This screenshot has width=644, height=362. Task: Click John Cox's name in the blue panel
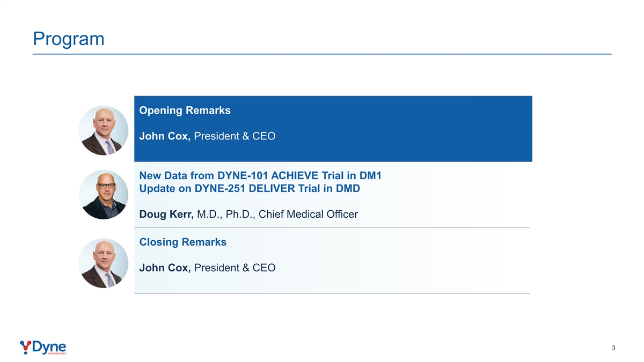165,136
